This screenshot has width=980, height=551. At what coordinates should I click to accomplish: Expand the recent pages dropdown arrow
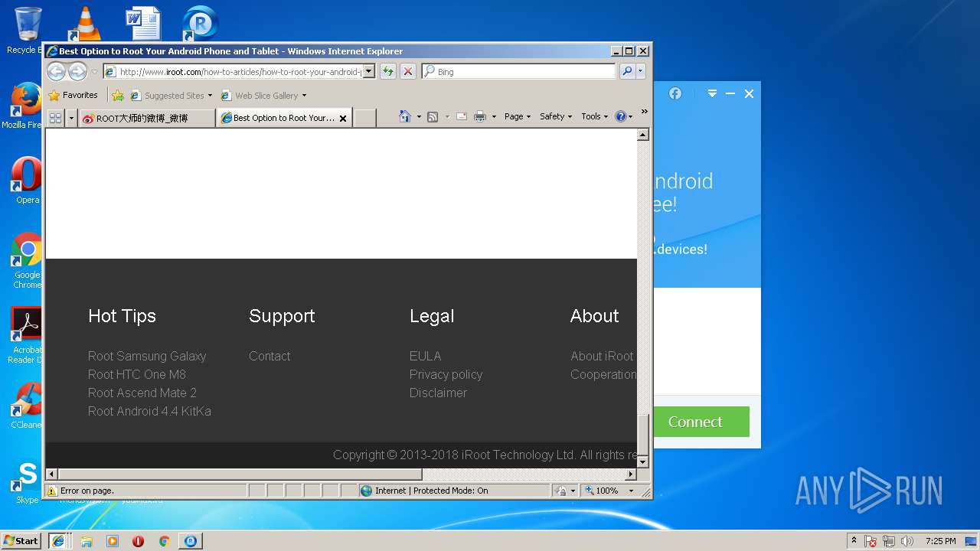94,72
